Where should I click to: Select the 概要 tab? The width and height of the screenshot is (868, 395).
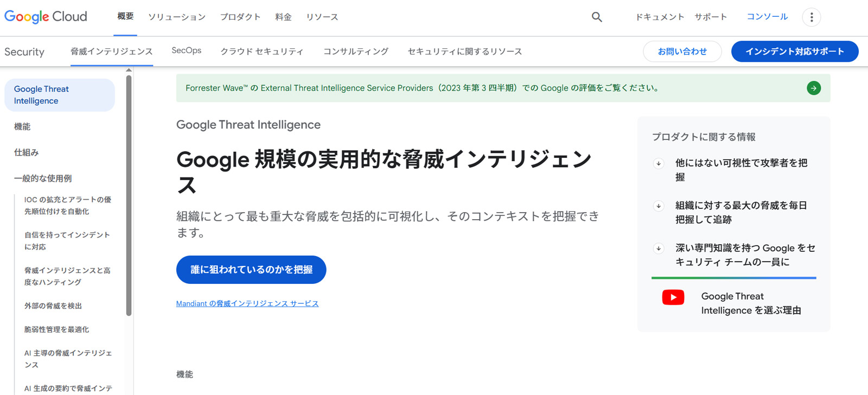(126, 16)
